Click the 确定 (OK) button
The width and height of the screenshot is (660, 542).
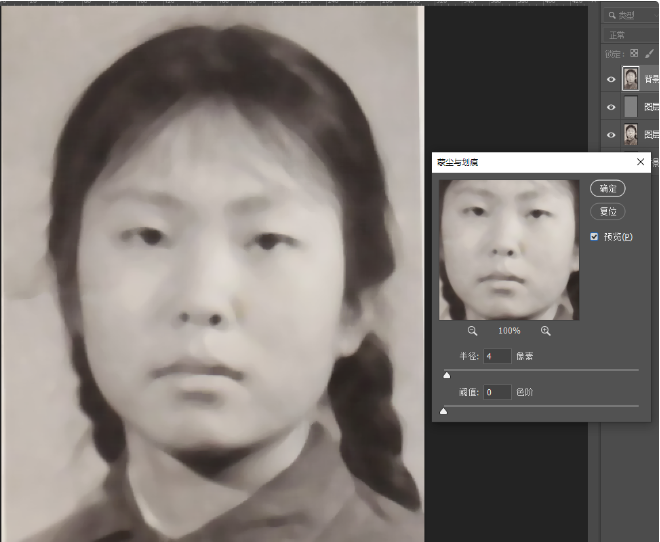[607, 189]
